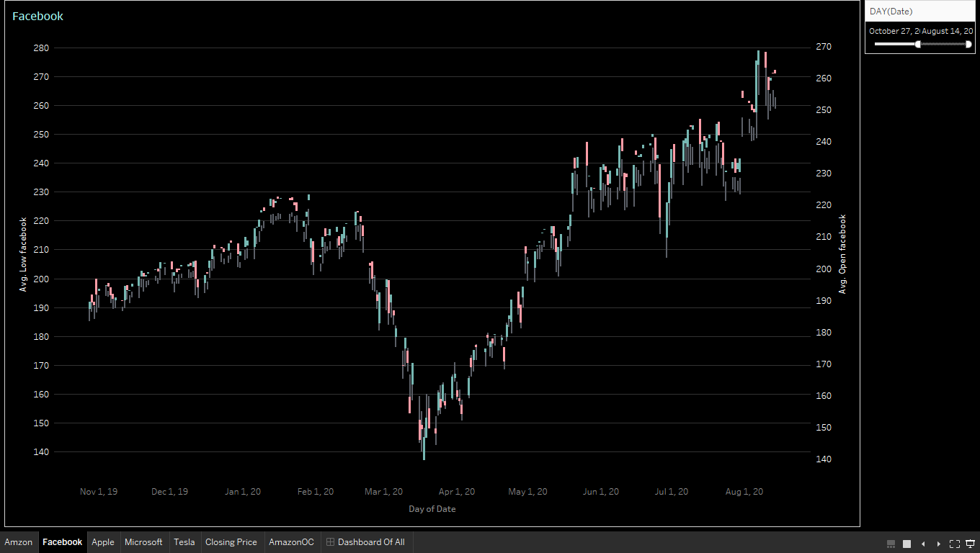Click the left date slider handle

pos(918,44)
